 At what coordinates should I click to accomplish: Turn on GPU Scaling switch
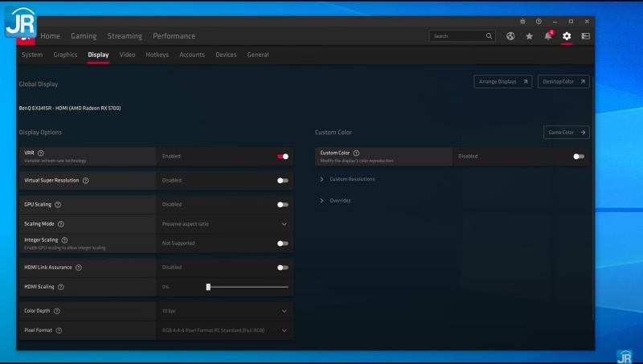[x=283, y=205]
